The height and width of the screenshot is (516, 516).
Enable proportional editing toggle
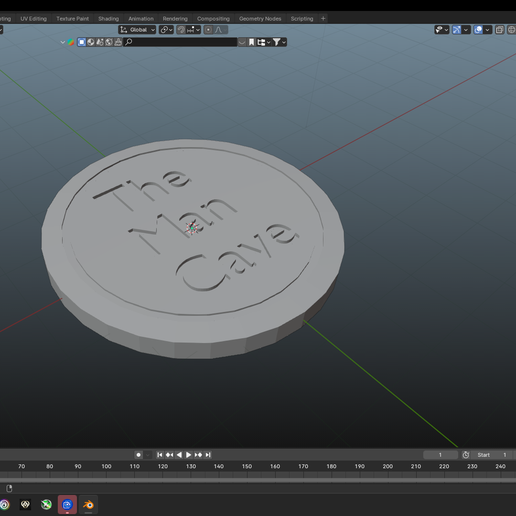(x=208, y=30)
